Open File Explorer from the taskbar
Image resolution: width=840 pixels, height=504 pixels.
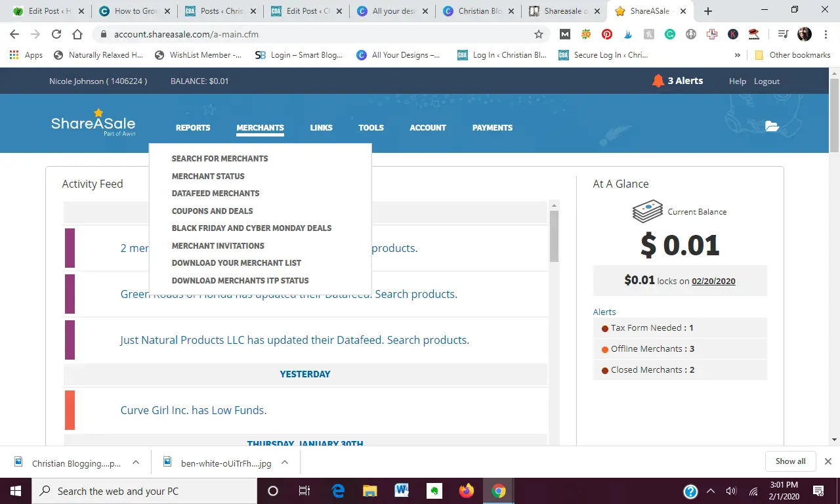pyautogui.click(x=370, y=491)
